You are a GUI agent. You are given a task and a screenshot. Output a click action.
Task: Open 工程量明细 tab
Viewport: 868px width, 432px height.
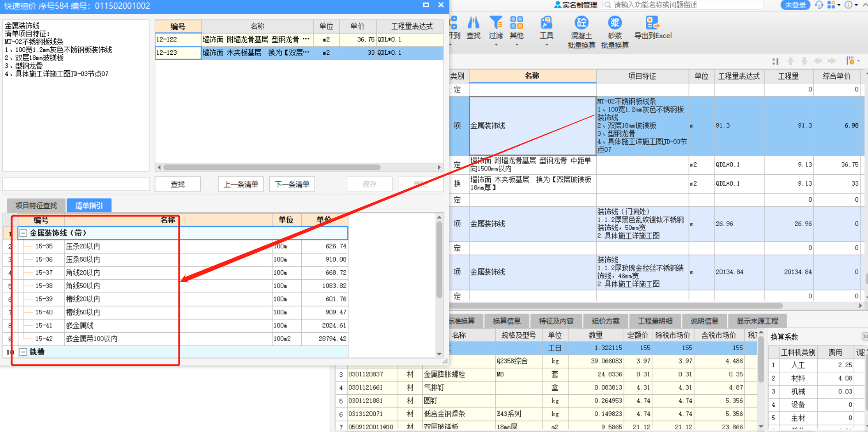655,321
